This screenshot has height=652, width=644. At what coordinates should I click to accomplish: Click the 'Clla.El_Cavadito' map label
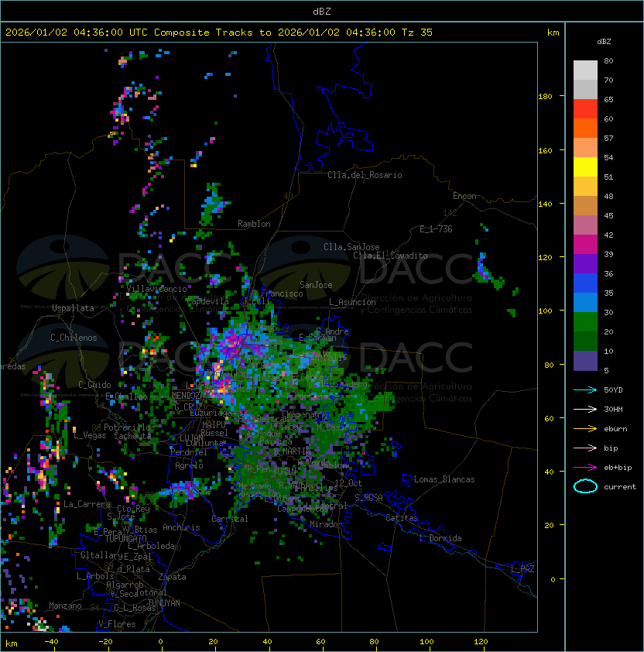click(x=390, y=256)
